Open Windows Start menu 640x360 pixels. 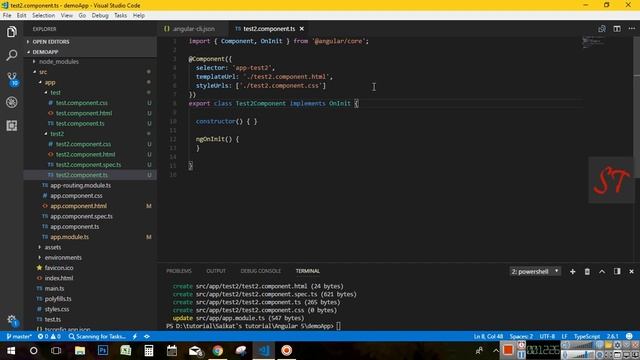[x=11, y=351]
